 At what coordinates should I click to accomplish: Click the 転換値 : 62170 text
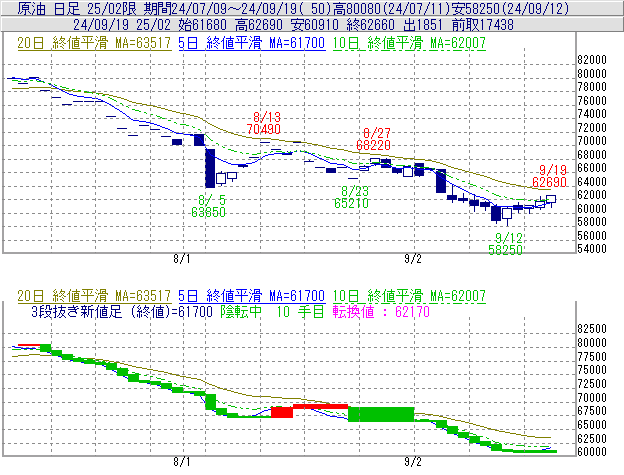click(381, 311)
